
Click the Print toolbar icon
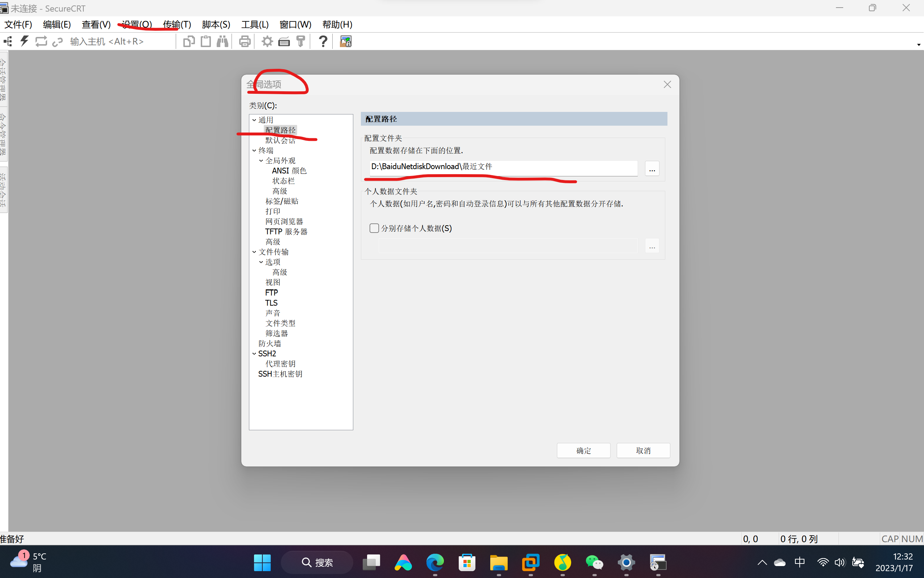244,41
